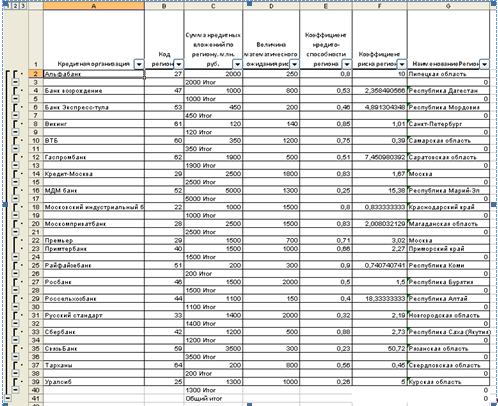This screenshot has height=406, width=498.
Task: Select column C header
Action: click(213, 6)
